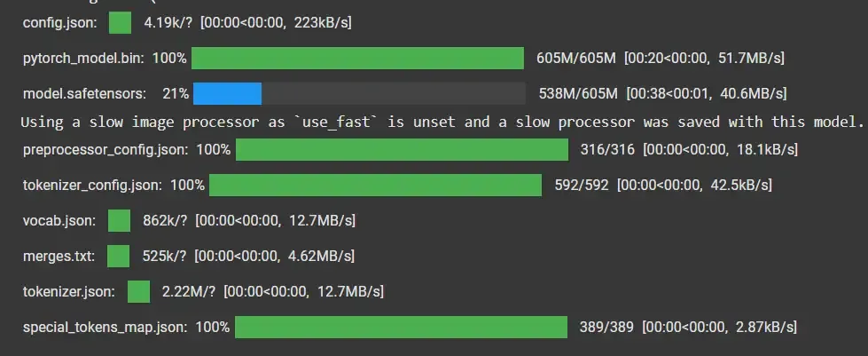Click the special_tokens_map.json progress bar

(402, 328)
